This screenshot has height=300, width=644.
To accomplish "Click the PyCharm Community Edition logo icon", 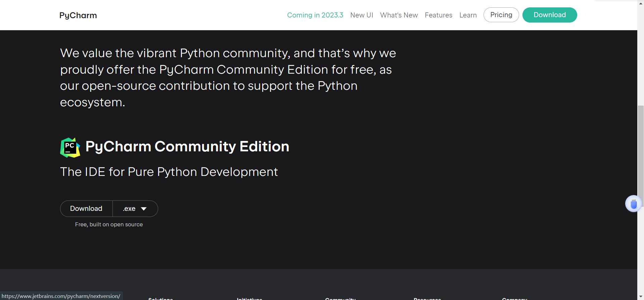I will pyautogui.click(x=70, y=147).
